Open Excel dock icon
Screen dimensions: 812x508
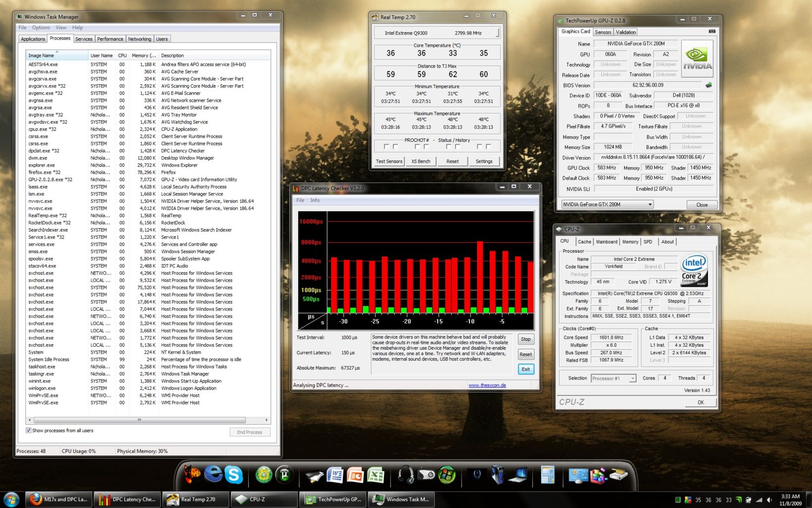(375, 475)
